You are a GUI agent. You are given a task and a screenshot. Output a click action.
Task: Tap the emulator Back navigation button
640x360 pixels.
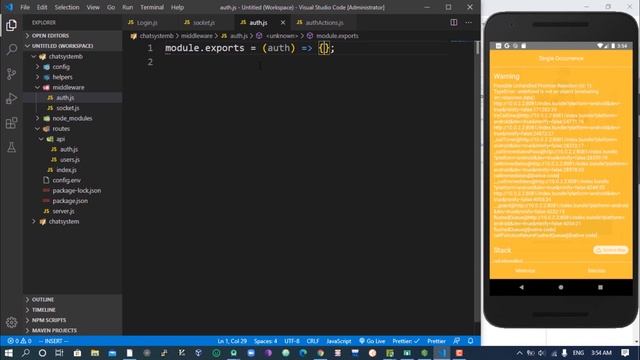tap(521, 287)
